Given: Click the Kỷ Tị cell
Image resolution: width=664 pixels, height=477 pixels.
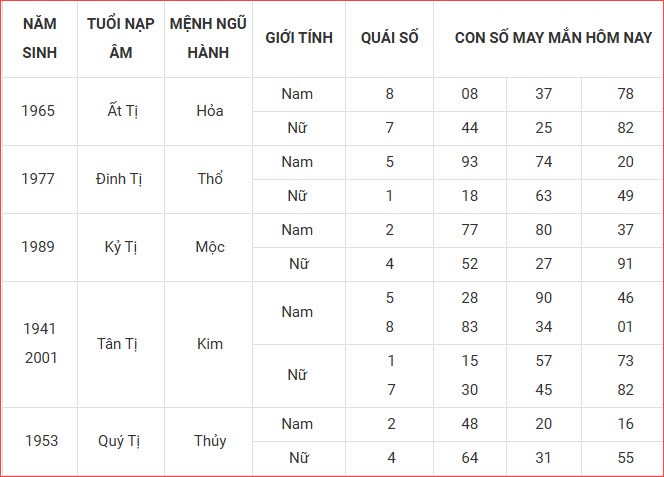Looking at the screenshot, I should pyautogui.click(x=120, y=247).
